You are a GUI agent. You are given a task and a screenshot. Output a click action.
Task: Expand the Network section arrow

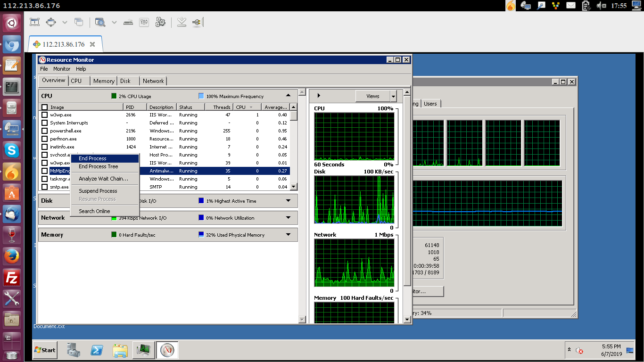(289, 218)
